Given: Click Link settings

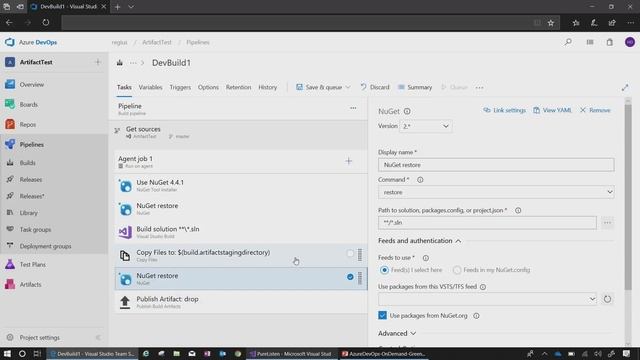Looking at the screenshot, I should (504, 110).
